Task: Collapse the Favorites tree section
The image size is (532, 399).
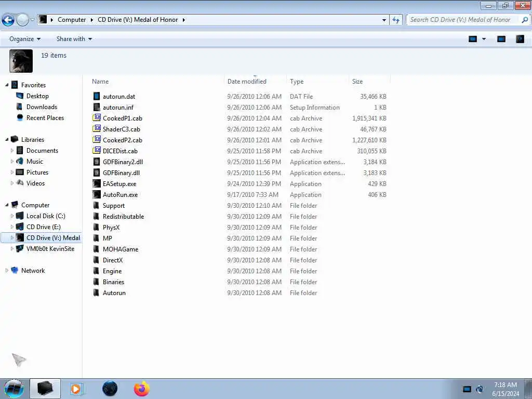Action: pos(7,85)
